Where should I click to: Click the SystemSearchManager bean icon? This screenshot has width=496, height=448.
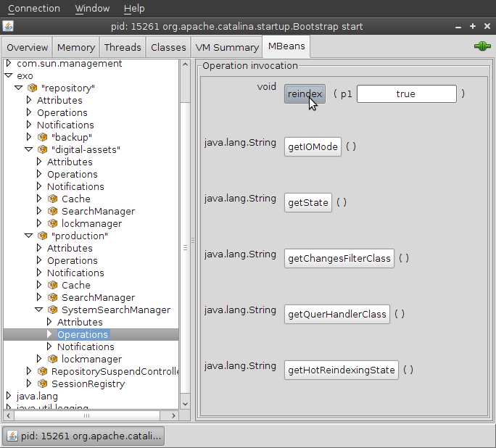pyautogui.click(x=52, y=310)
